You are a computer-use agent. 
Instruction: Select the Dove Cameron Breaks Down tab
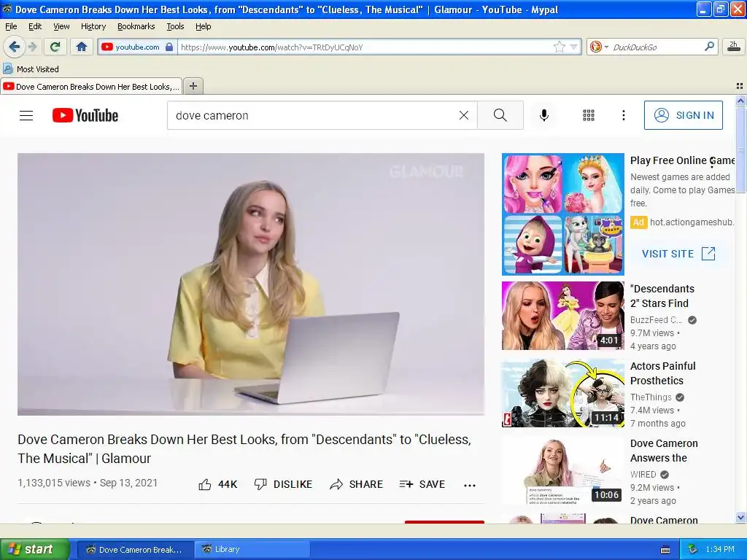coord(91,86)
